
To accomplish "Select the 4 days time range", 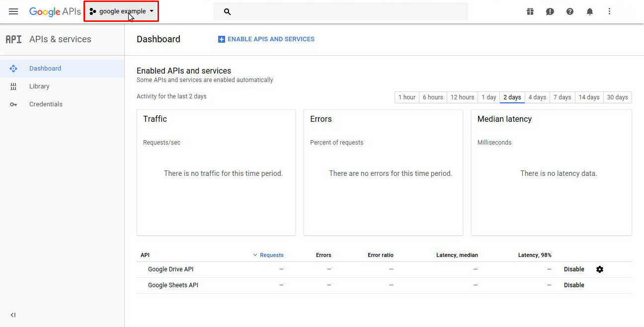I will click(x=537, y=97).
